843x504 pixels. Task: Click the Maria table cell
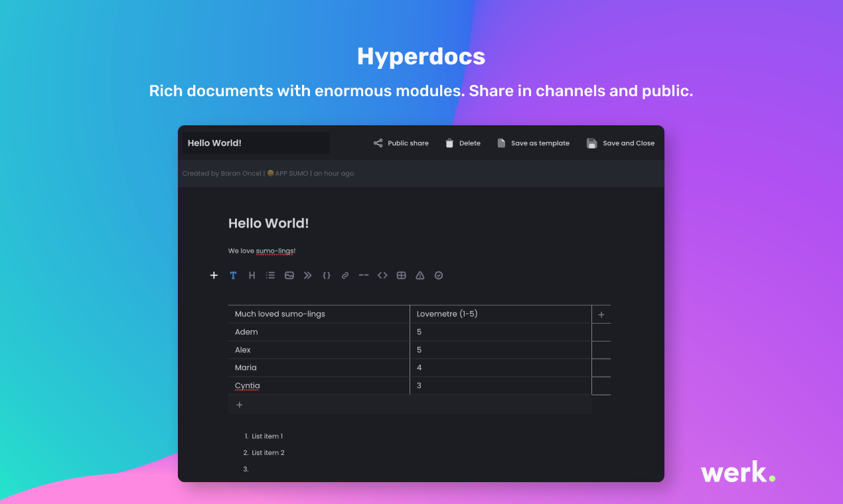(x=319, y=368)
